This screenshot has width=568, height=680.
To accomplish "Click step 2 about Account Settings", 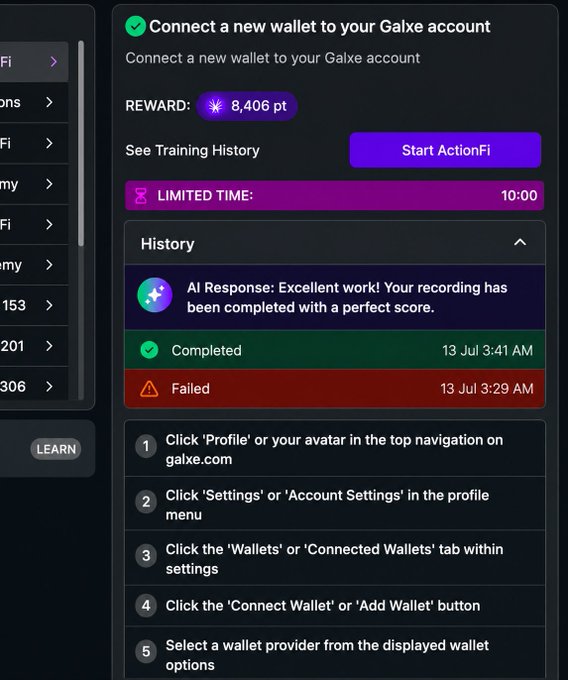I will pyautogui.click(x=335, y=503).
